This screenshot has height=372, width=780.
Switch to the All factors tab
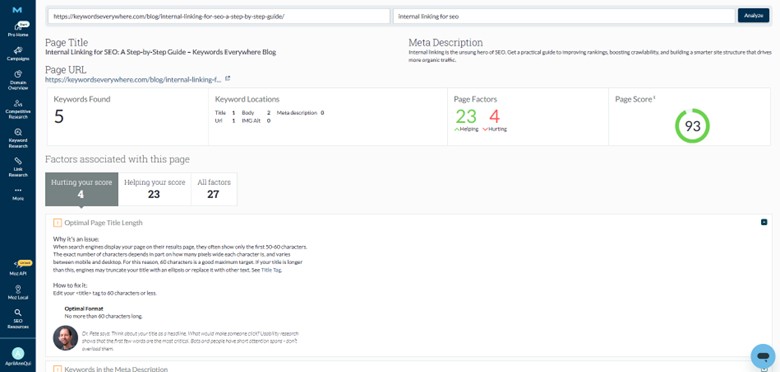[x=214, y=189]
